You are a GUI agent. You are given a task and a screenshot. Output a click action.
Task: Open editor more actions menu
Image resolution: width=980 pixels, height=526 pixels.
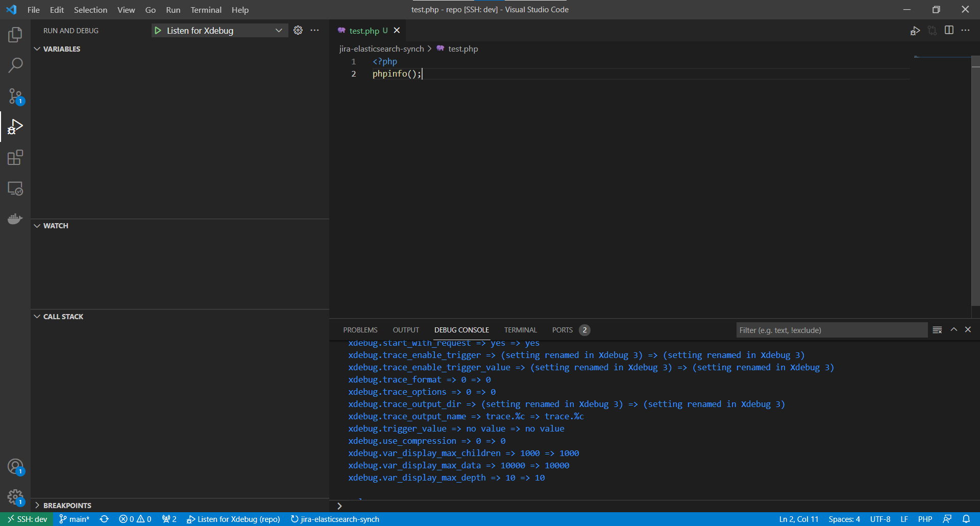coord(965,31)
